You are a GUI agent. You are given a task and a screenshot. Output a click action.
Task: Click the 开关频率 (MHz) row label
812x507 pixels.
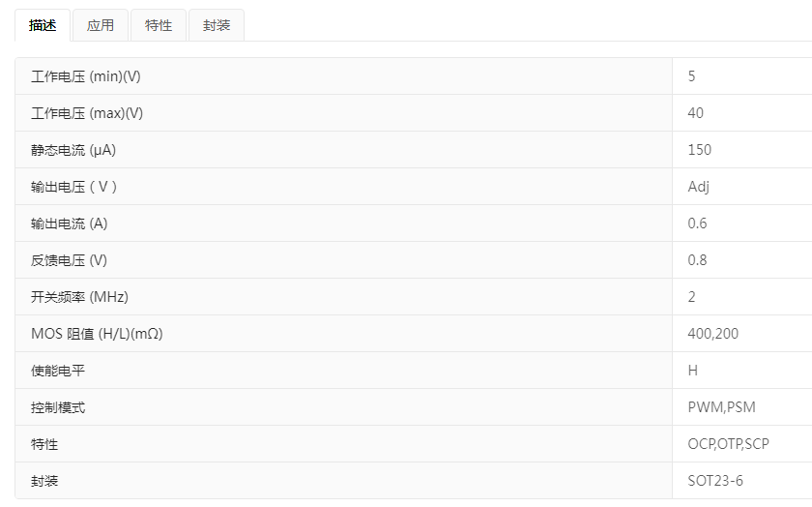pos(79,297)
